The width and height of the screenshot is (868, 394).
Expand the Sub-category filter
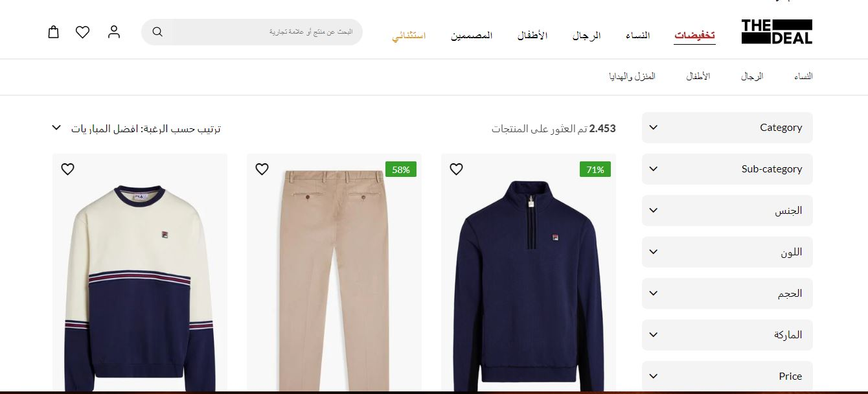[727, 169]
